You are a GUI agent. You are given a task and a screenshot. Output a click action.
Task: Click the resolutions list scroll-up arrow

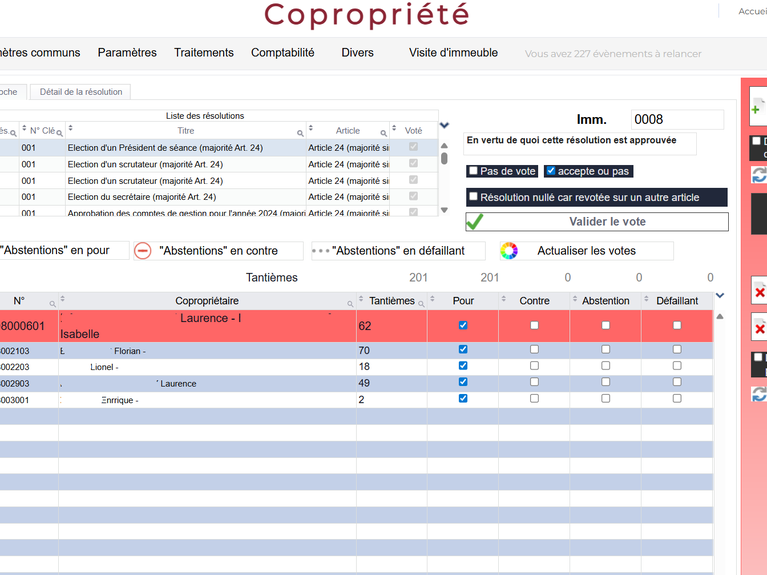pos(444,146)
